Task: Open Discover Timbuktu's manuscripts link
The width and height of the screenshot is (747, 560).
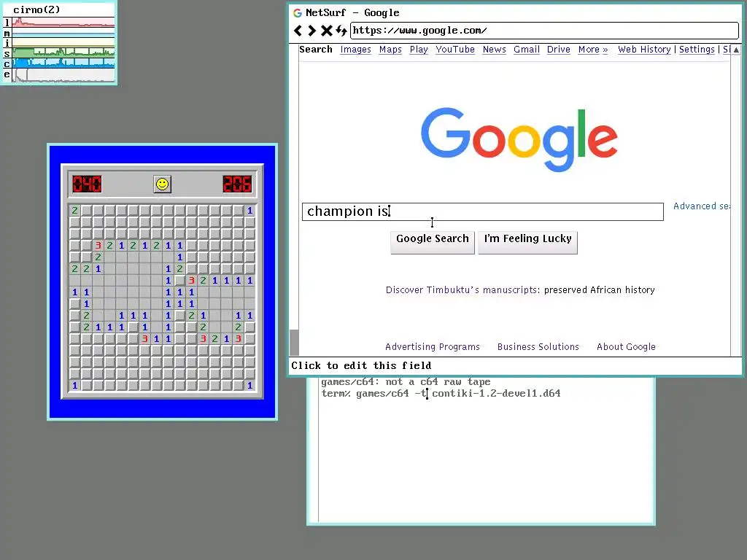Action: click(x=462, y=290)
